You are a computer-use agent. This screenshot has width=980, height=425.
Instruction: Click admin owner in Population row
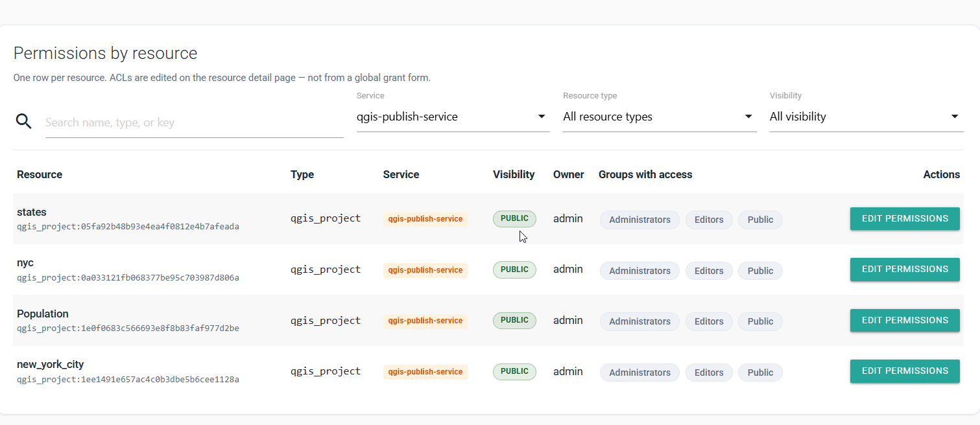[x=568, y=320]
